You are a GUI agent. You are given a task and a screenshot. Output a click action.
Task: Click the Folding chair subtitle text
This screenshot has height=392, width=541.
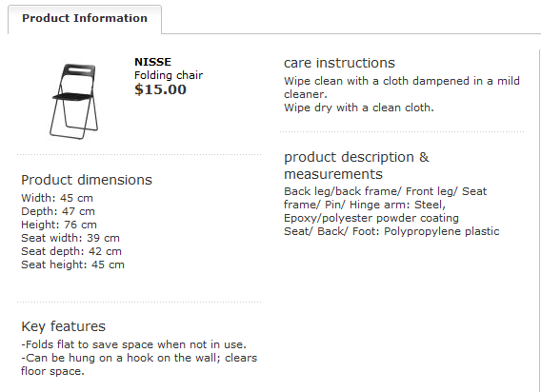coord(169,75)
